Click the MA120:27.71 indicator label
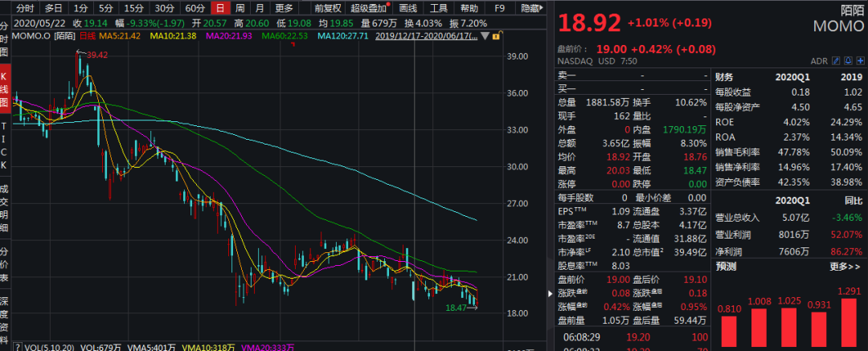Screen dimensions: 868x351 (343, 36)
